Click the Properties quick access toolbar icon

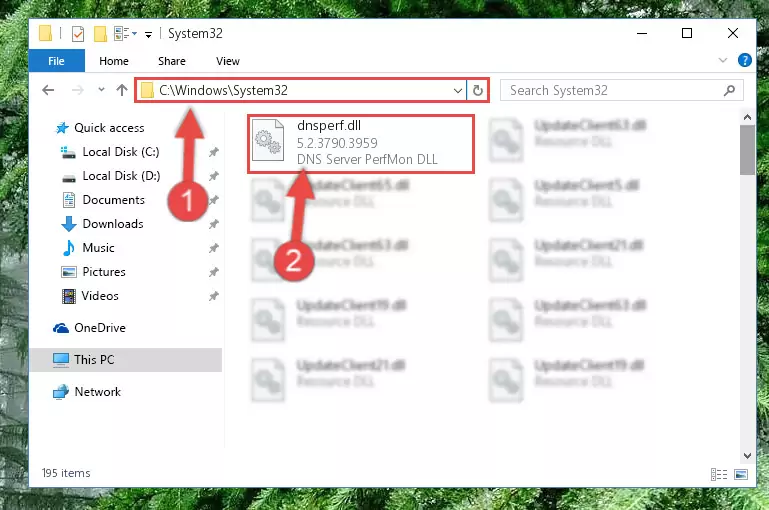pos(77,34)
